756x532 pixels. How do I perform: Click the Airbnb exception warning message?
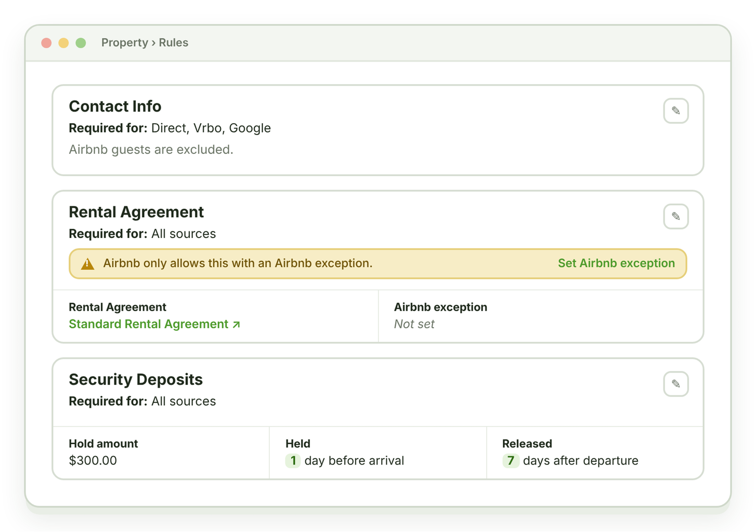[x=238, y=263]
